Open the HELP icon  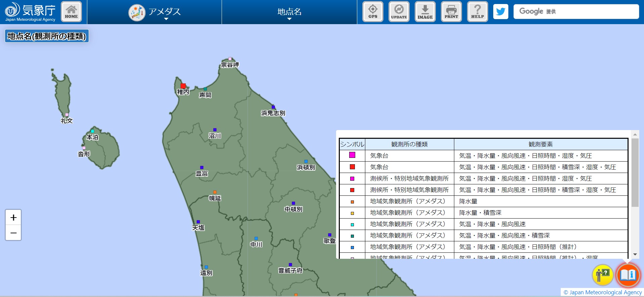(477, 12)
